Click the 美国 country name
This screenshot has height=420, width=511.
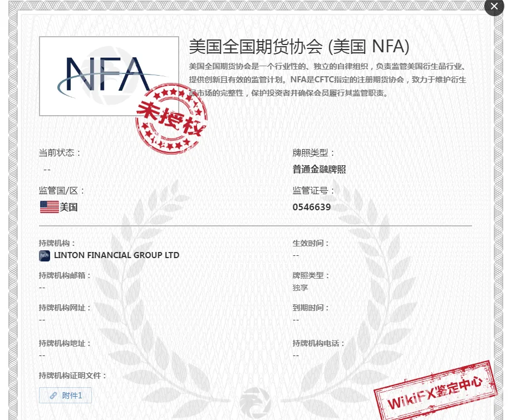point(68,207)
